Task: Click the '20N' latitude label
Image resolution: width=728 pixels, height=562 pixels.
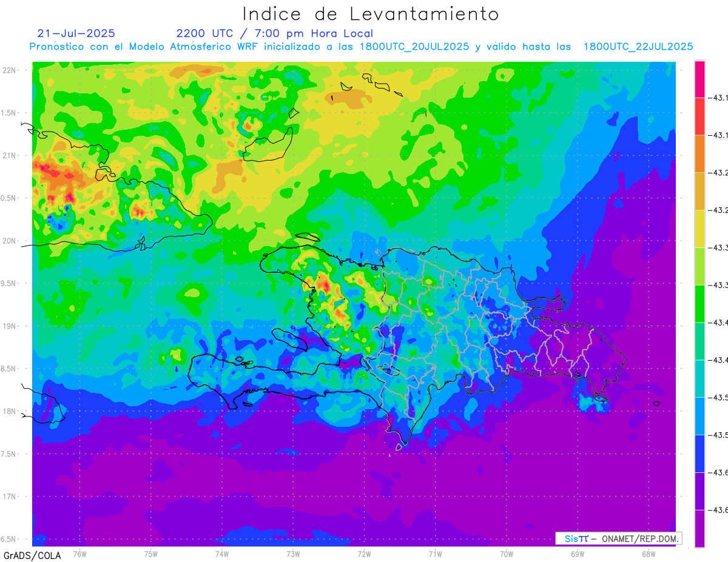Action: (8, 241)
